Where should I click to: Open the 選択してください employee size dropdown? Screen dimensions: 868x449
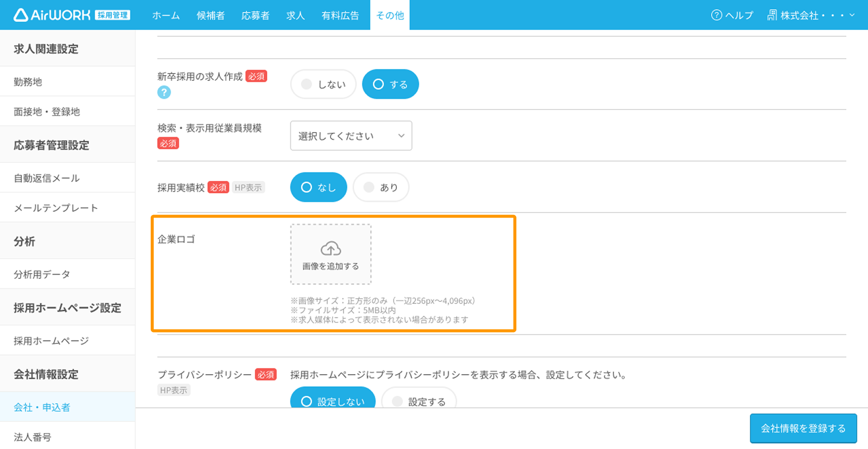351,136
